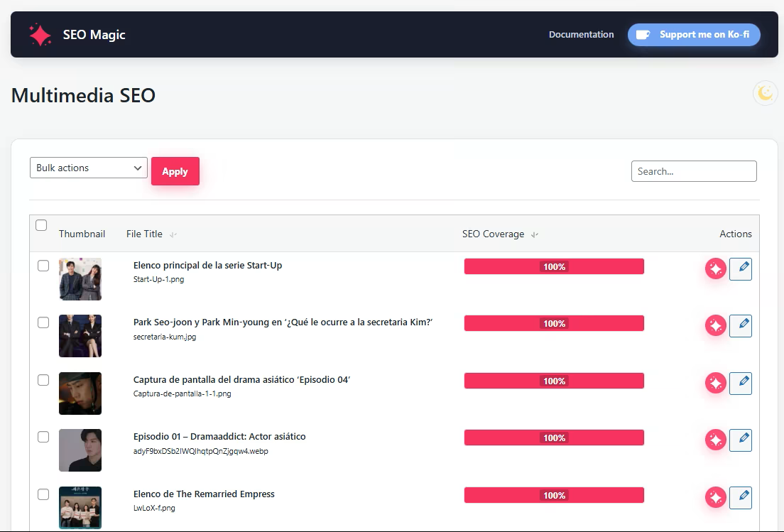784x532 pixels.
Task: Open the pencil edit icon for secretaria-kum.jpg
Action: [741, 325]
